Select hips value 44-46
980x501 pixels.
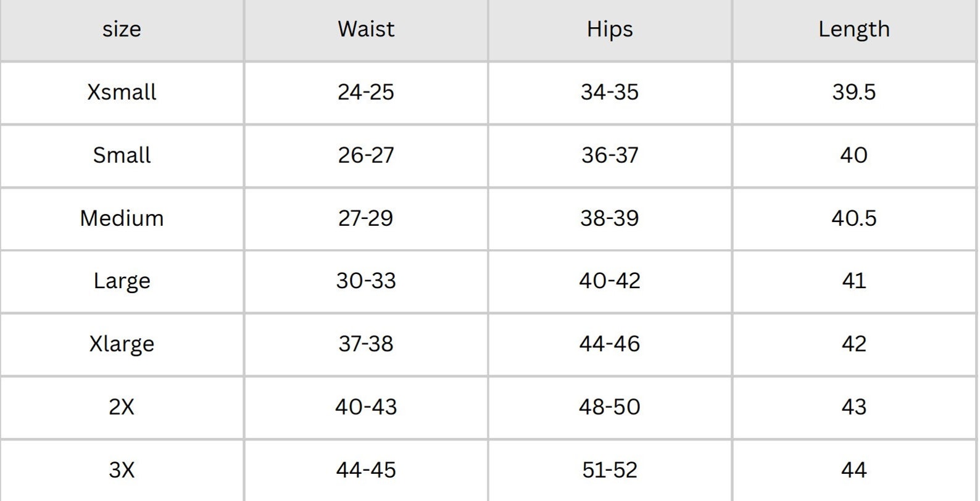(610, 344)
